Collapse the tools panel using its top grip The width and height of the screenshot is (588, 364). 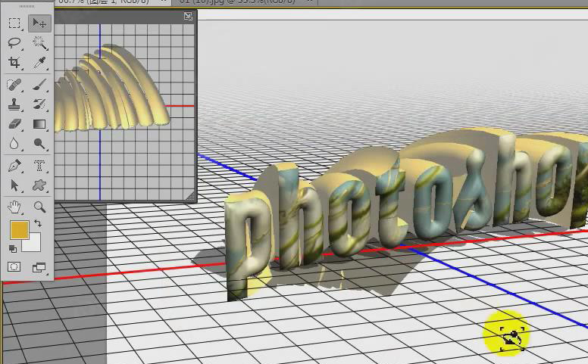(27, 6)
